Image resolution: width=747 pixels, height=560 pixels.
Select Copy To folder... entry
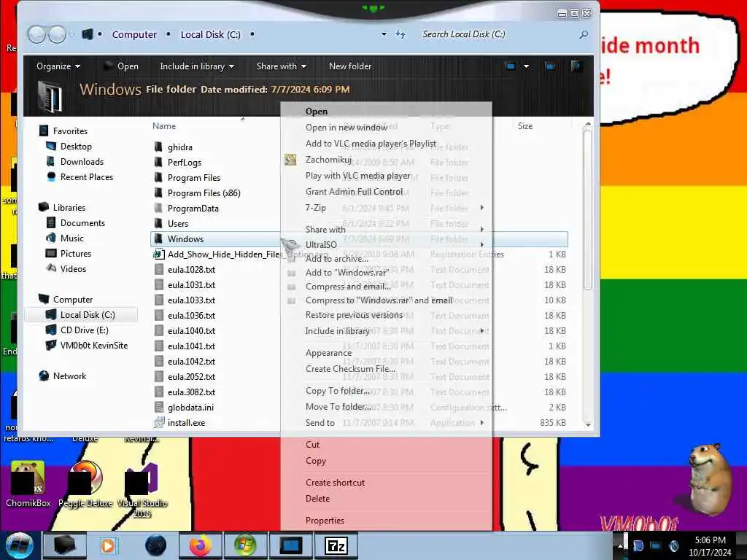[x=338, y=391]
